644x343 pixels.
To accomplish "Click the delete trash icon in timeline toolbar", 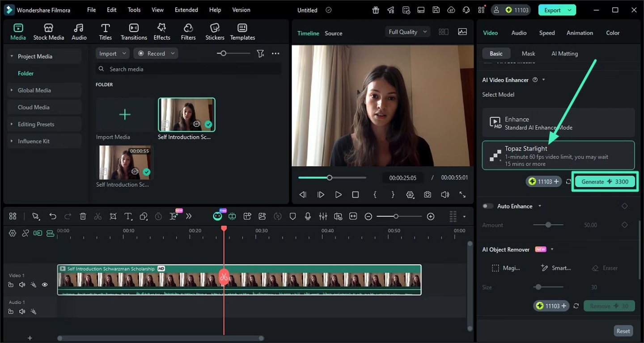I will 83,217.
